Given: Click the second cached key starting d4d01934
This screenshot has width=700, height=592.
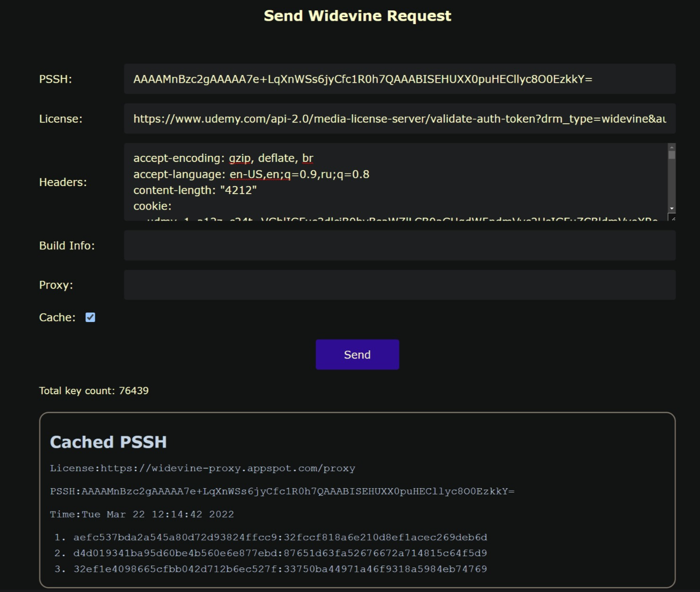Looking at the screenshot, I should pos(280,553).
